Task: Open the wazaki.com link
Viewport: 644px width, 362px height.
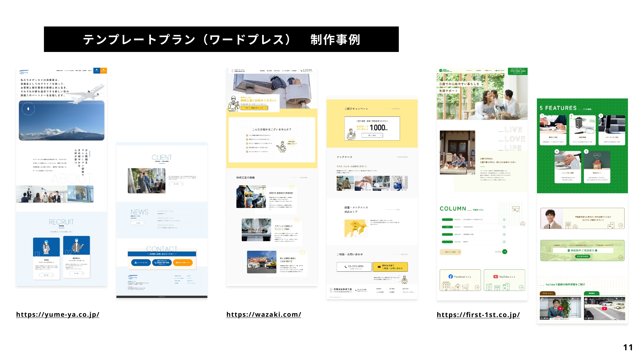Action: [264, 314]
